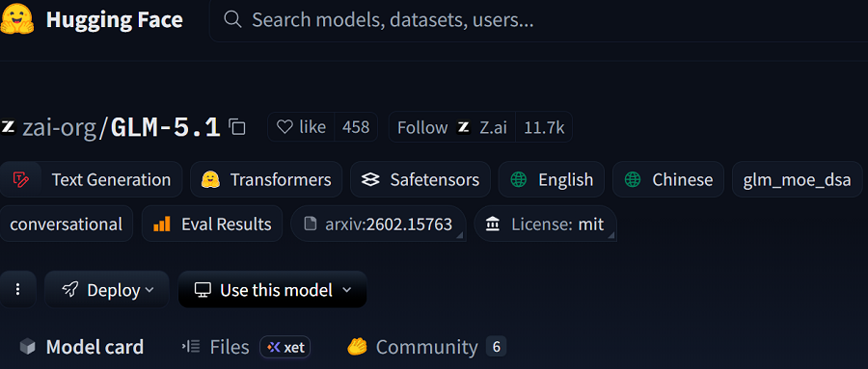Click the heart like icon
Screen dimensions: 868x369
click(x=285, y=127)
